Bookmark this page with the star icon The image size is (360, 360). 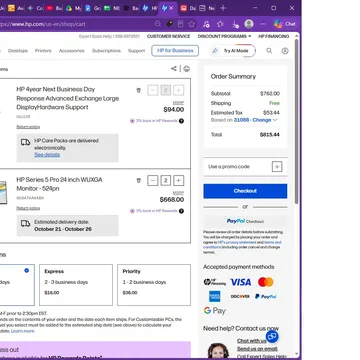(192, 24)
